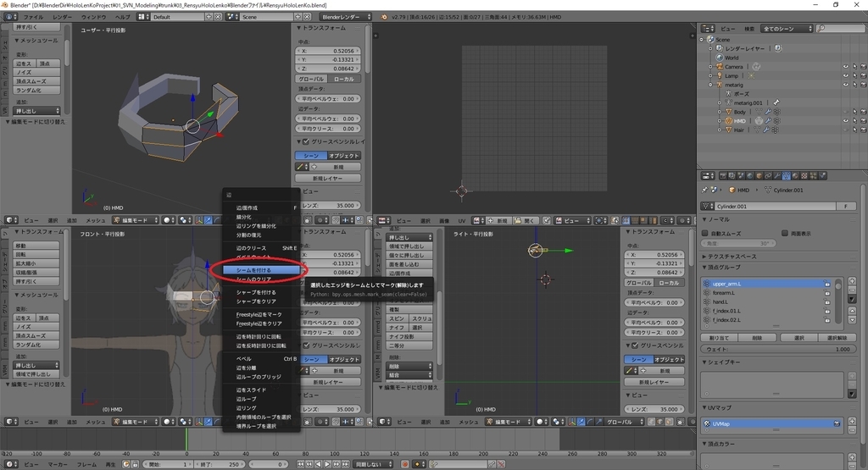Toggle visibility eye for metarig in outliner
868x470 pixels.
pyautogui.click(x=845, y=85)
